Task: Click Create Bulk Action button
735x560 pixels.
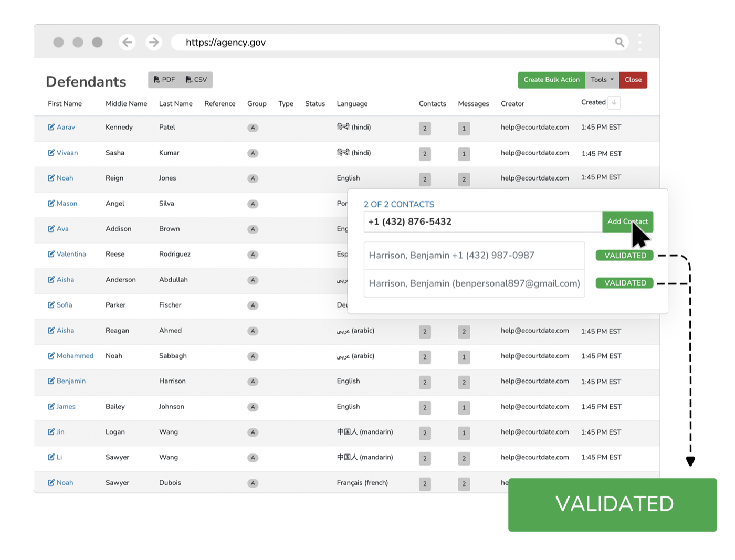Action: [551, 80]
